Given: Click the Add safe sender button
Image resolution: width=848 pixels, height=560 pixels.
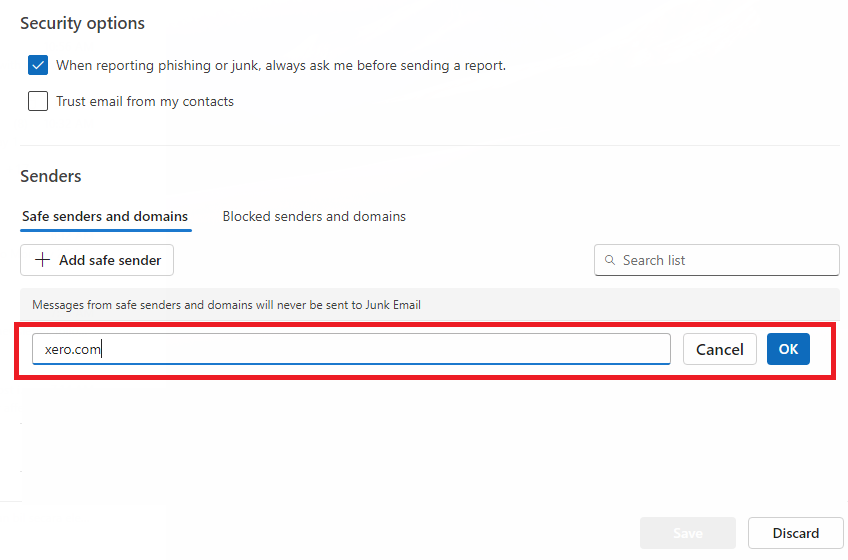Looking at the screenshot, I should click(x=97, y=260).
